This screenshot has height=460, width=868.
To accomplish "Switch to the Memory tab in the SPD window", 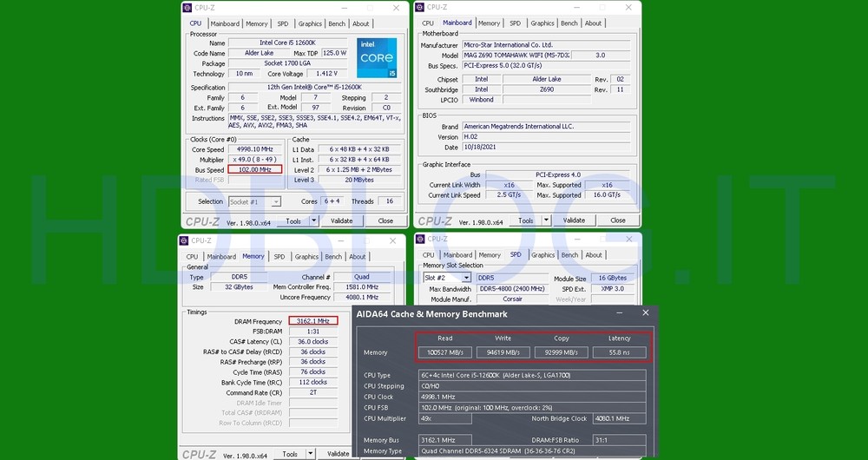I will [x=490, y=255].
